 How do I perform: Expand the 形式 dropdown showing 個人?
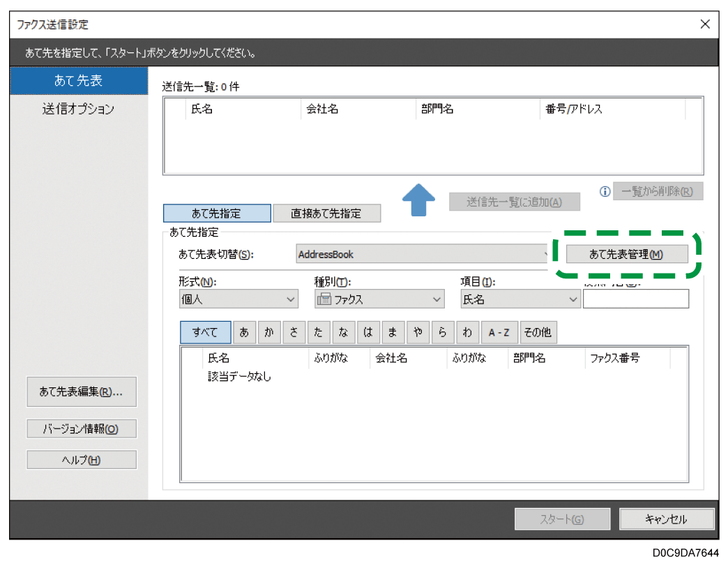[238, 299]
